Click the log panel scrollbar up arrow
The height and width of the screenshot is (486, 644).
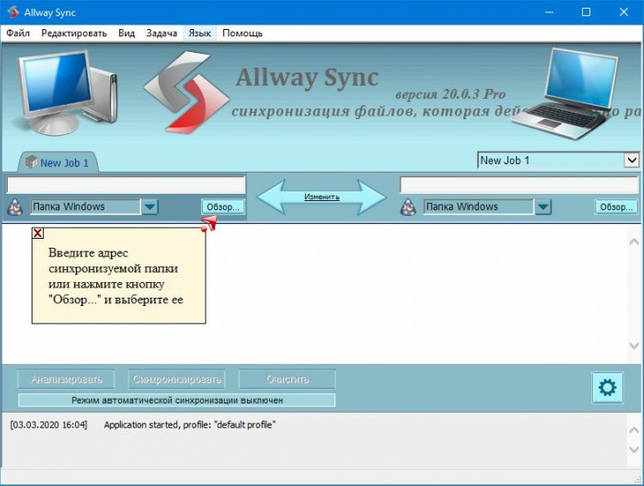click(x=634, y=430)
